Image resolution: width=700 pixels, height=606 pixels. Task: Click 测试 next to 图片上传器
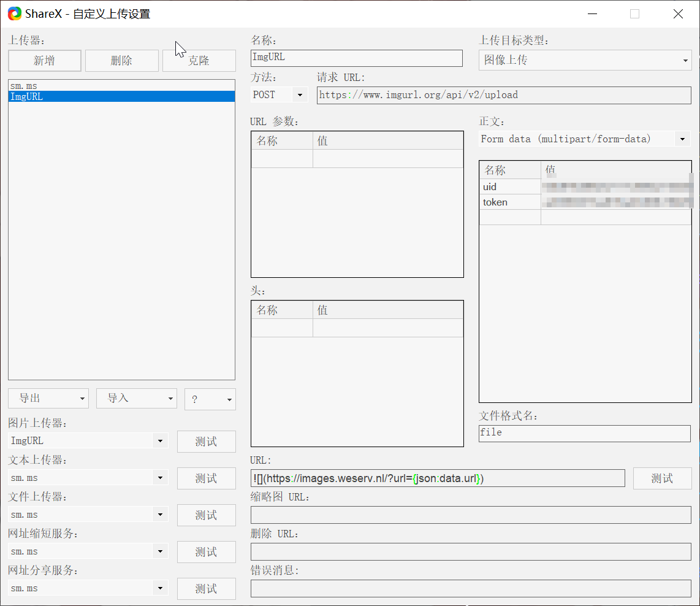(206, 442)
